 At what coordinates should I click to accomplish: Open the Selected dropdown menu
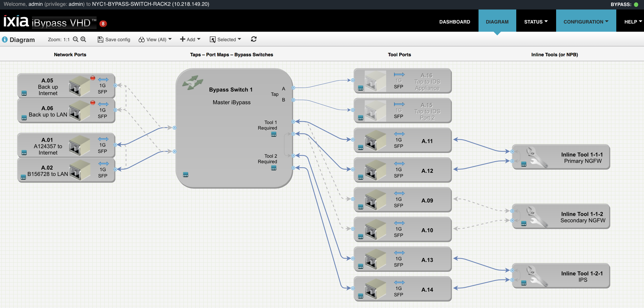(x=226, y=39)
